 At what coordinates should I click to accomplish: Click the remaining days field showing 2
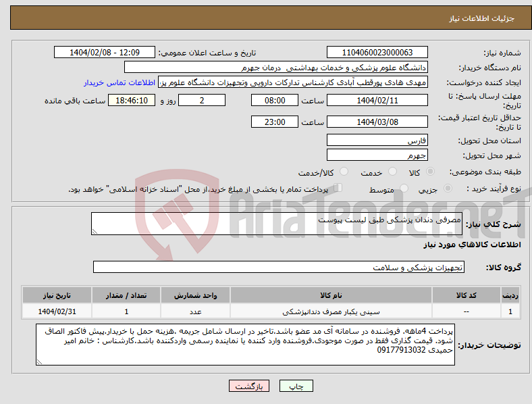202,100
